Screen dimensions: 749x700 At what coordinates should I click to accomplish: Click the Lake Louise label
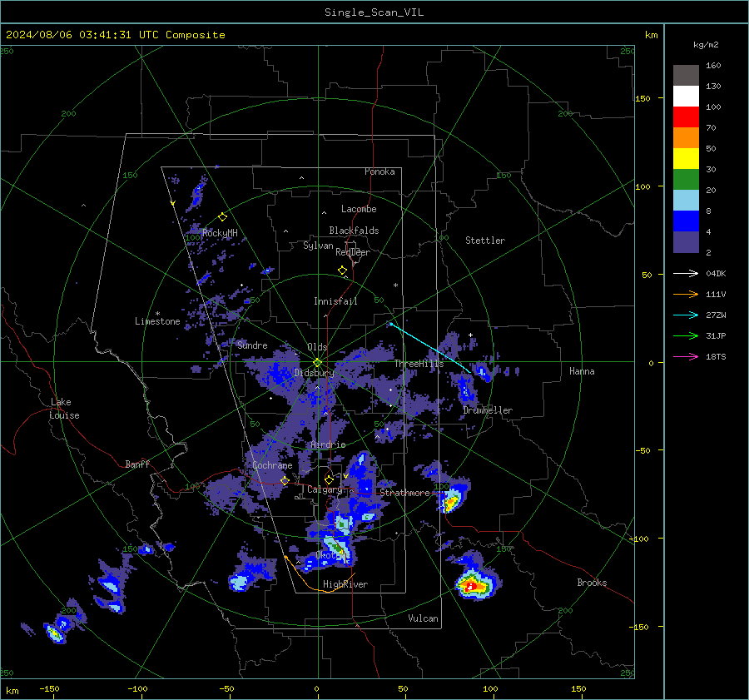coord(64,409)
